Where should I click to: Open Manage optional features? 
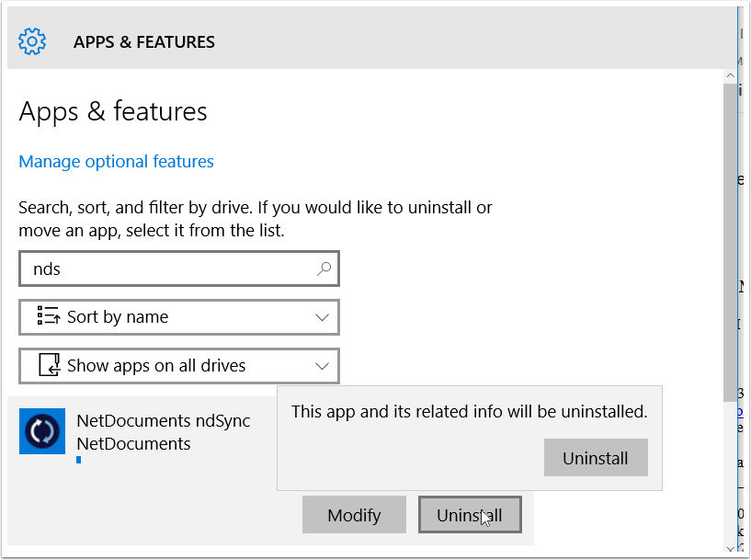click(116, 161)
